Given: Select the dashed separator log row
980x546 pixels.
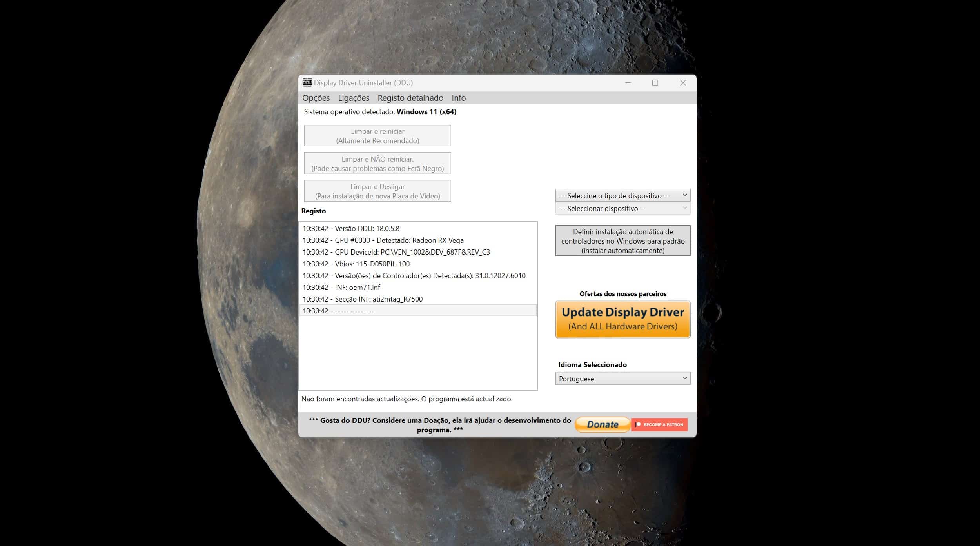Looking at the screenshot, I should point(418,311).
